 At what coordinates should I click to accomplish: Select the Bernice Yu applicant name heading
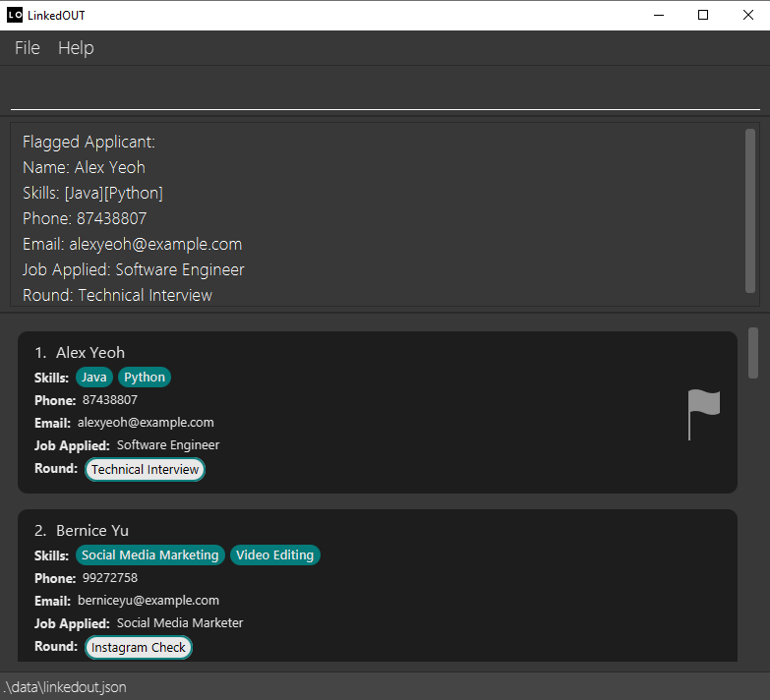pyautogui.click(x=91, y=531)
